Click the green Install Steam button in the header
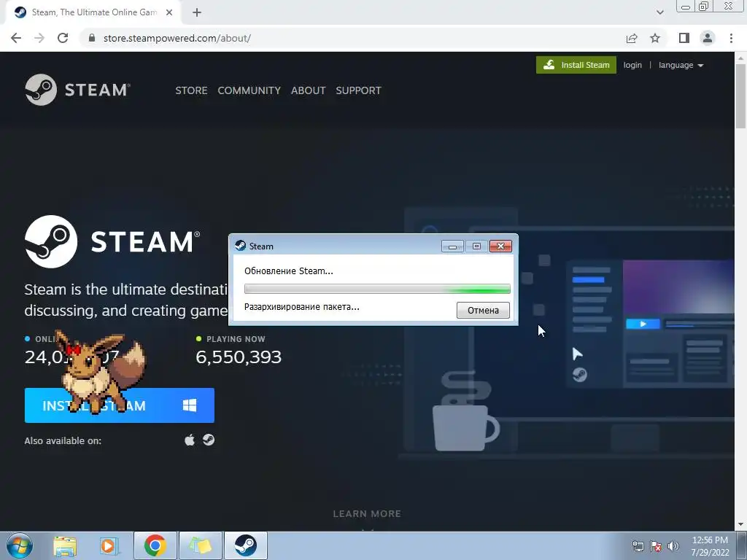The height and width of the screenshot is (560, 747). tap(576, 65)
